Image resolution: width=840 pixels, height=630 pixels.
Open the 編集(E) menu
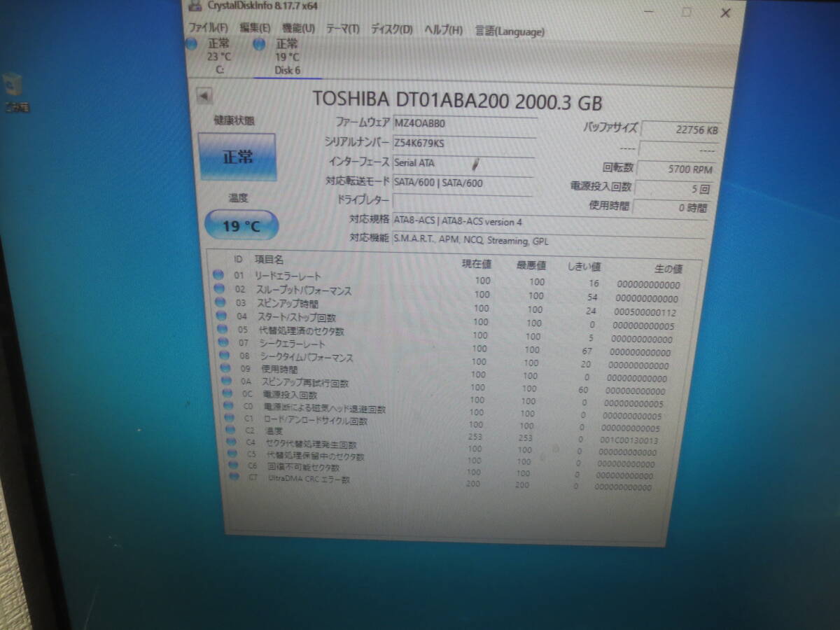pos(255,28)
